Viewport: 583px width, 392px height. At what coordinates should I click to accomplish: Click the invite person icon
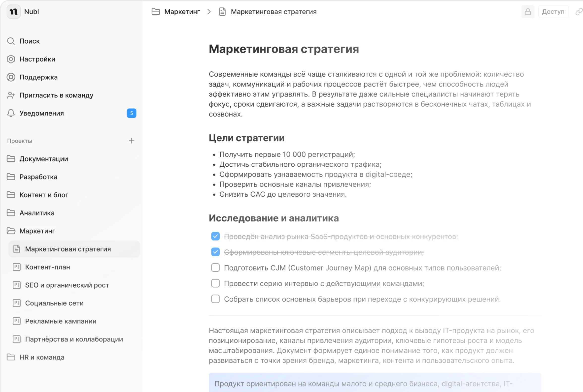click(11, 95)
